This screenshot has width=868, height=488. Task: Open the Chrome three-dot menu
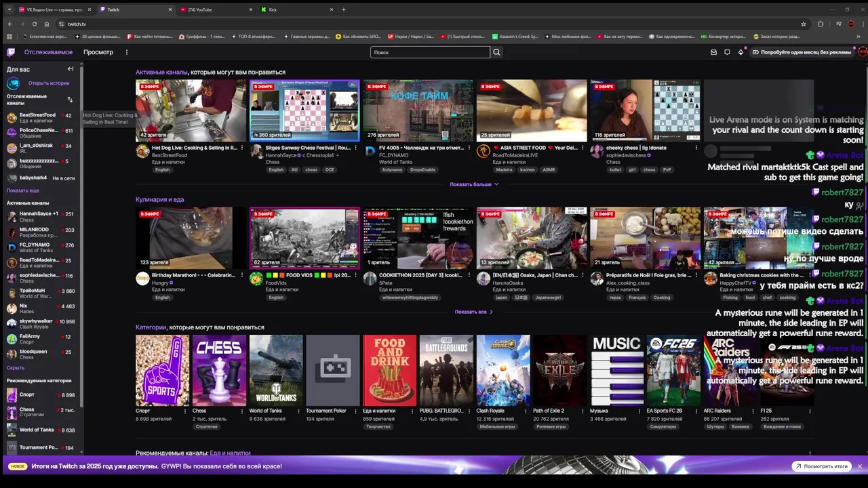pos(862,24)
